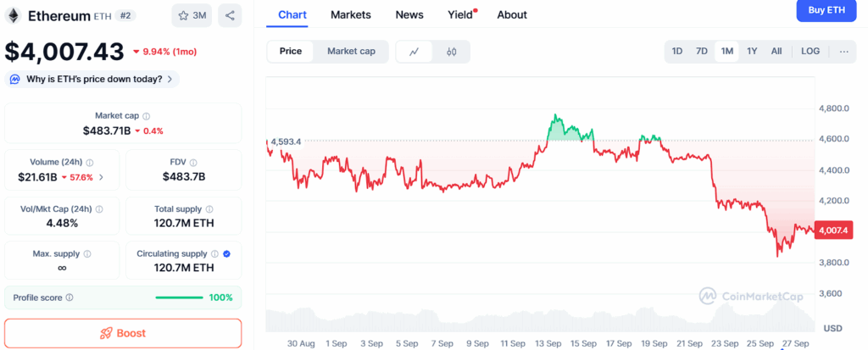This screenshot has height=350, width=868.
Task: Click the Boost button
Action: (x=123, y=333)
